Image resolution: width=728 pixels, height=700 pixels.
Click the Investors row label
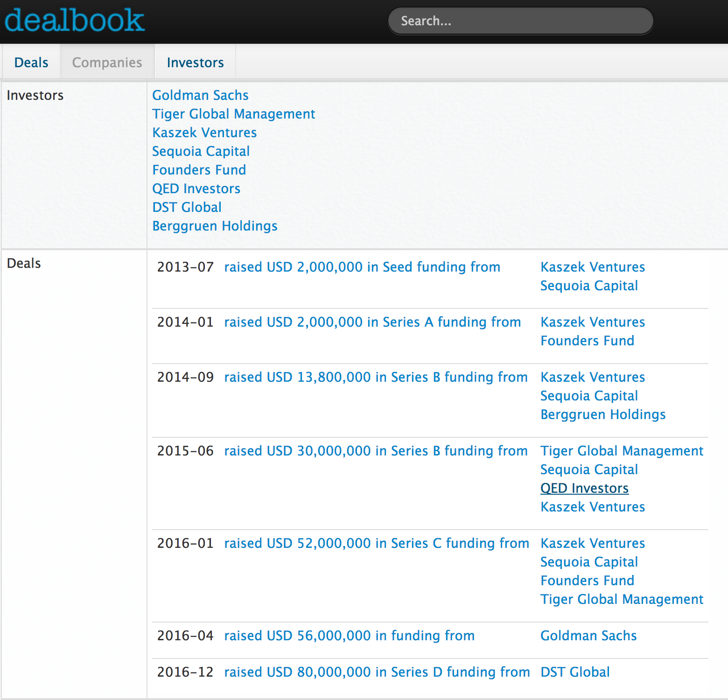coord(35,95)
